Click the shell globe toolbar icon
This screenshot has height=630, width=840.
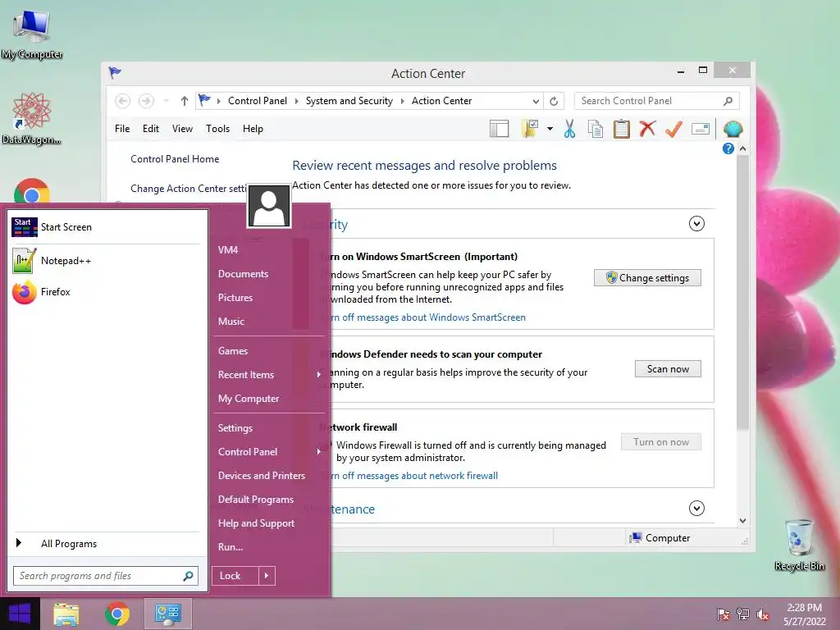pyautogui.click(x=733, y=129)
